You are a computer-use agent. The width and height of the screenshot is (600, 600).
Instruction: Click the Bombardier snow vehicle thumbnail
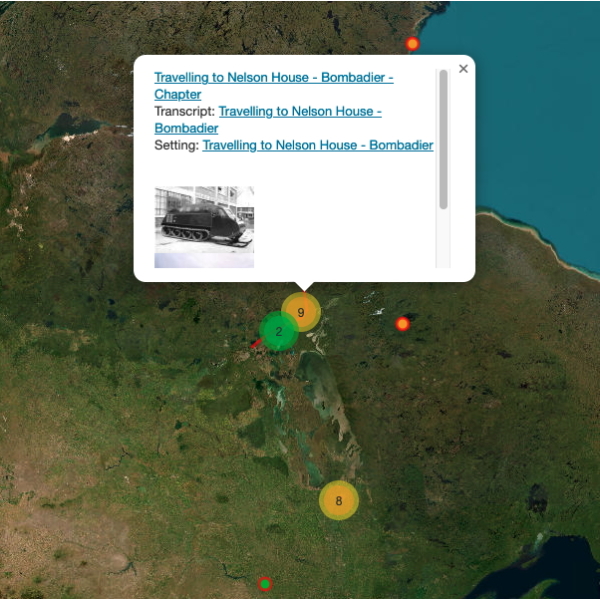pyautogui.click(x=204, y=226)
